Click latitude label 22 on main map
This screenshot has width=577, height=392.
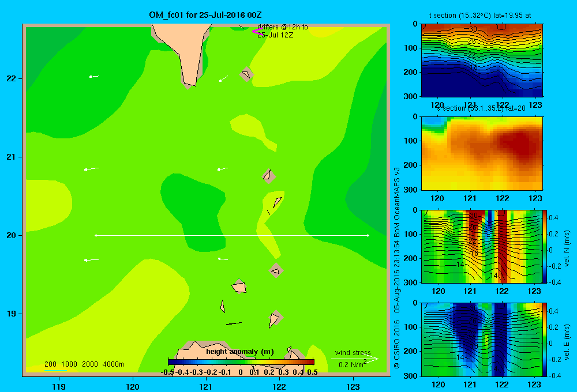coord(12,78)
